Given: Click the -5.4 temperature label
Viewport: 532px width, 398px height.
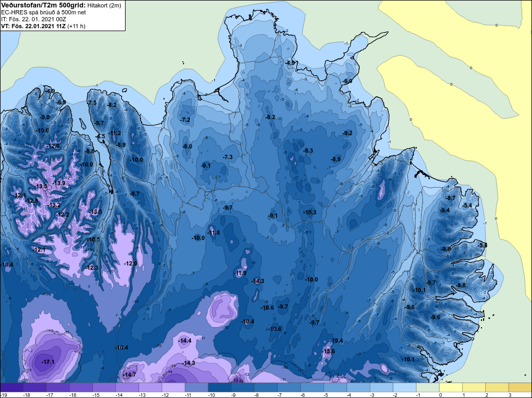Looking at the screenshot, I should point(467,205).
